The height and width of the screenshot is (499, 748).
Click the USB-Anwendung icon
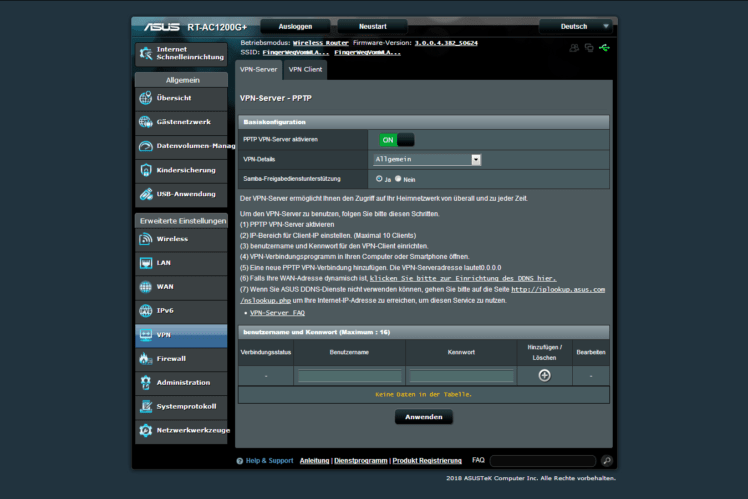145,194
